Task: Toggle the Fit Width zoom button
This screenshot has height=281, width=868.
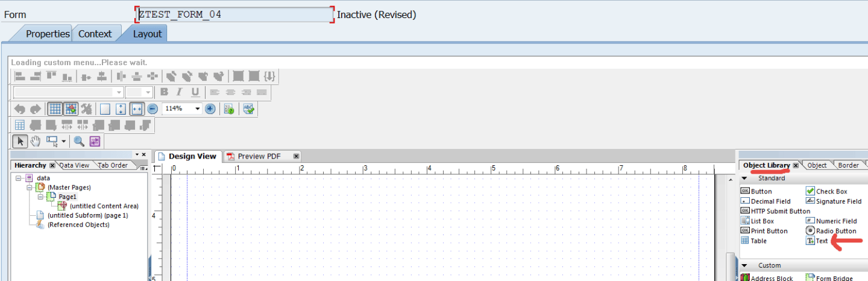Action: [136, 109]
